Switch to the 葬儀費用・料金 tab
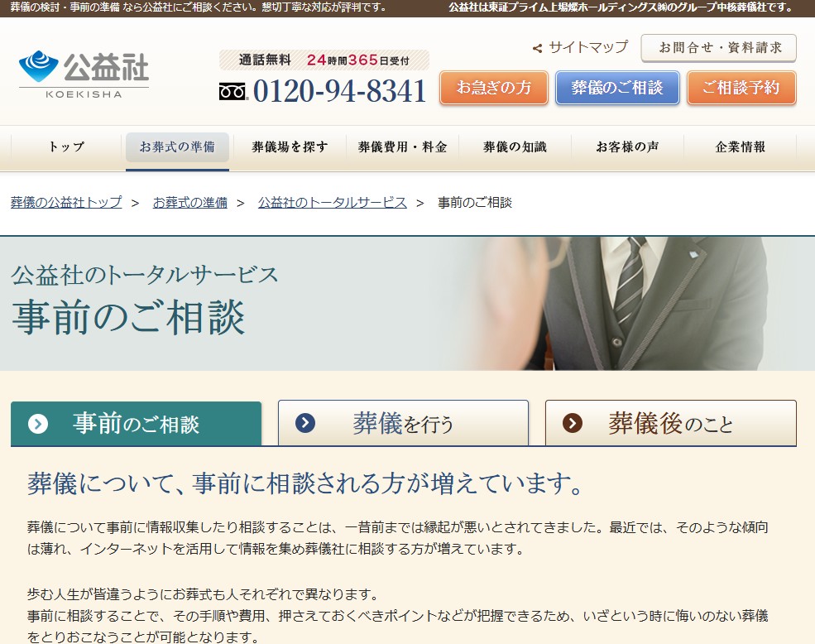 click(x=402, y=147)
